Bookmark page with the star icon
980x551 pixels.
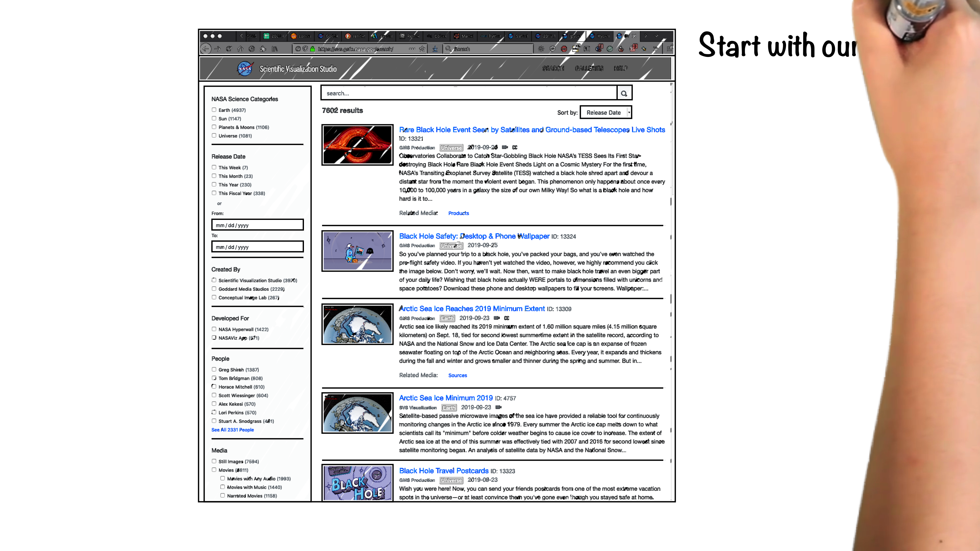(x=422, y=49)
